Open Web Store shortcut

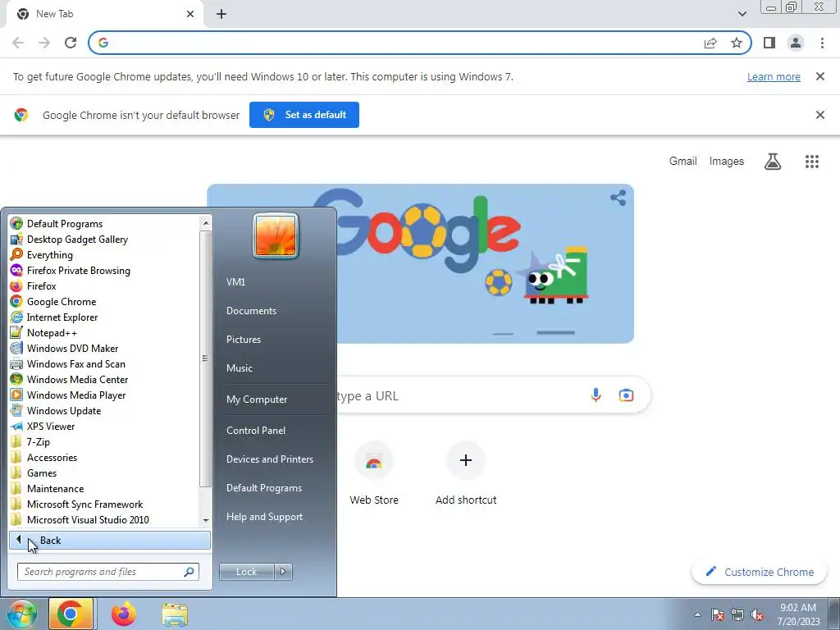(374, 473)
